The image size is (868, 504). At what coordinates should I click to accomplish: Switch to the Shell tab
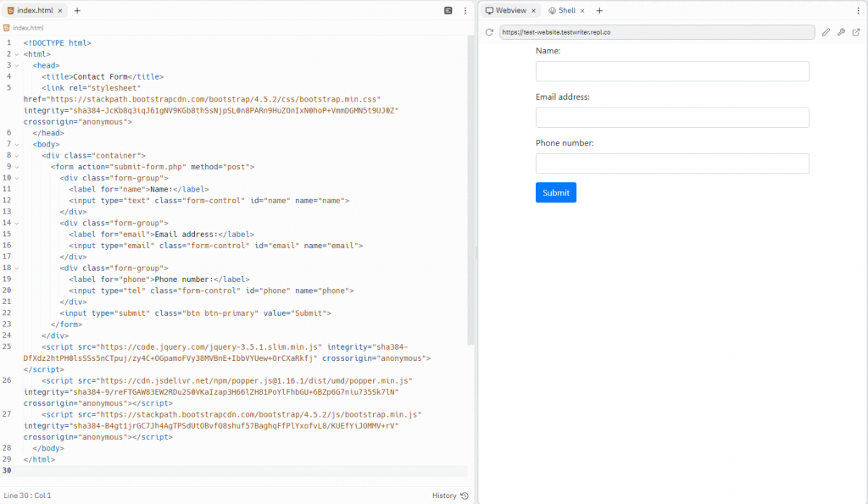pos(561,10)
